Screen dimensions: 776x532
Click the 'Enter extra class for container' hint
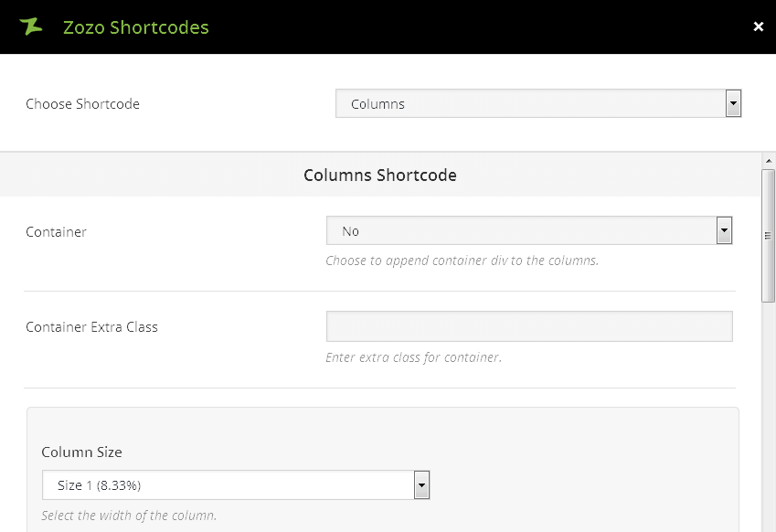pos(413,357)
